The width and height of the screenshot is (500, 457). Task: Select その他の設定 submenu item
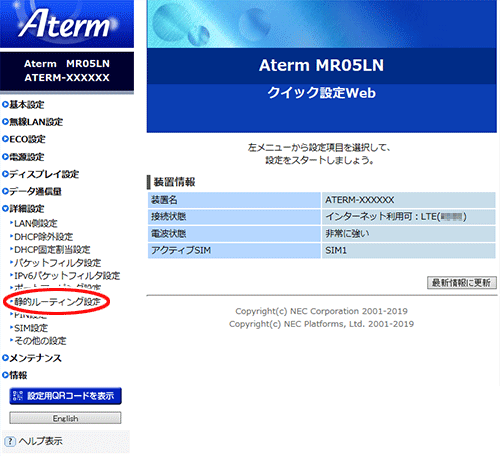(x=40, y=341)
